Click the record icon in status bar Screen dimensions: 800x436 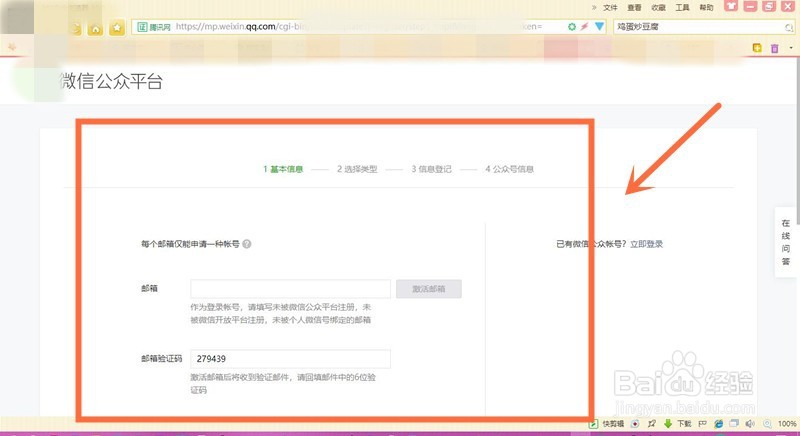(x=635, y=424)
